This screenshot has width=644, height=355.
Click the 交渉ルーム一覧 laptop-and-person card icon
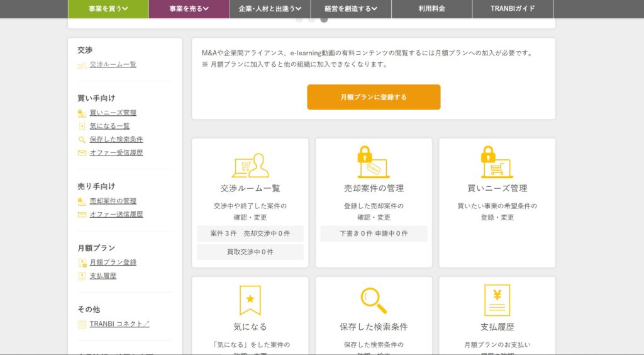pyautogui.click(x=250, y=166)
